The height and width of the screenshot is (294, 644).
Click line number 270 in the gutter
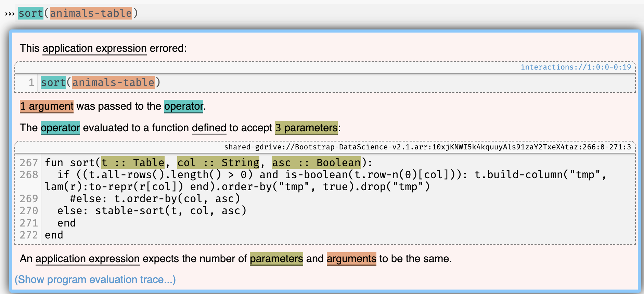(29, 211)
